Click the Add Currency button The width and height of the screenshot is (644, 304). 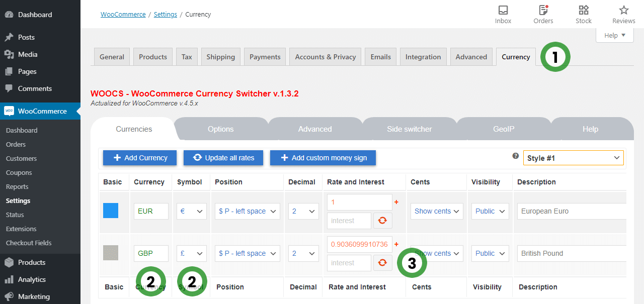point(140,158)
